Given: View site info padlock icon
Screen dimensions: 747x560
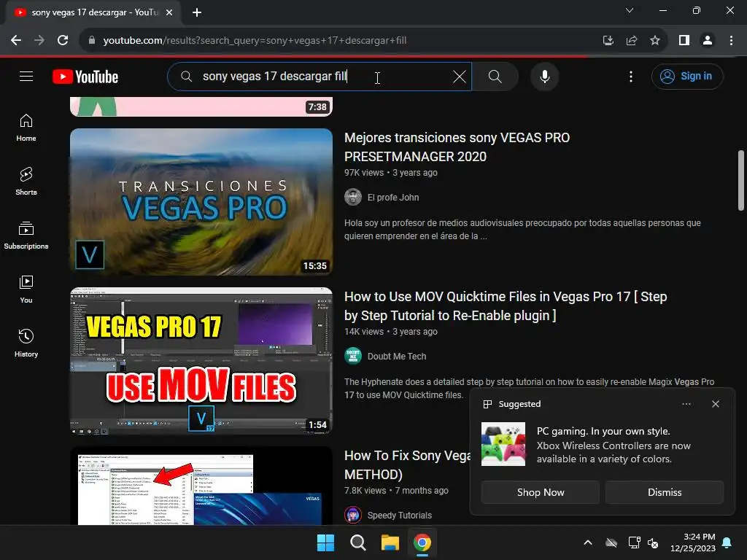Looking at the screenshot, I should (x=92, y=41).
